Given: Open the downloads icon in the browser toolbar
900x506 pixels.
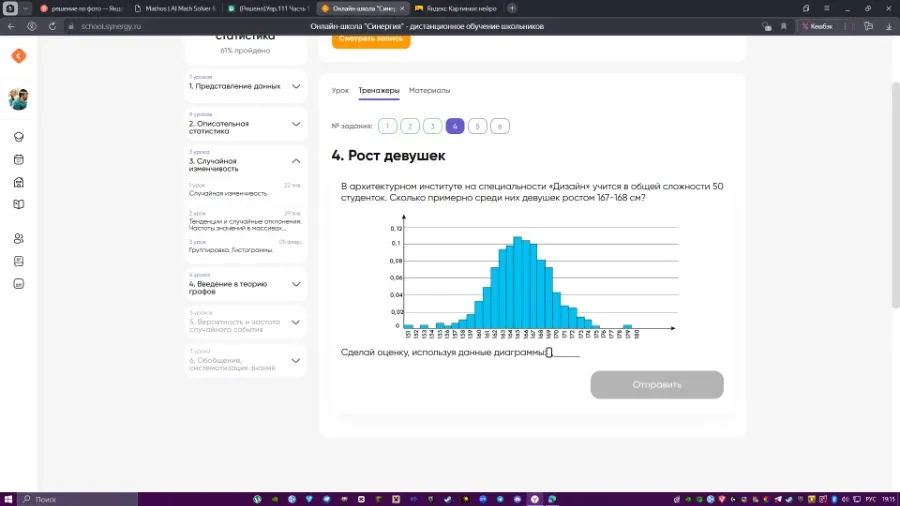Looking at the screenshot, I should coord(889,26).
